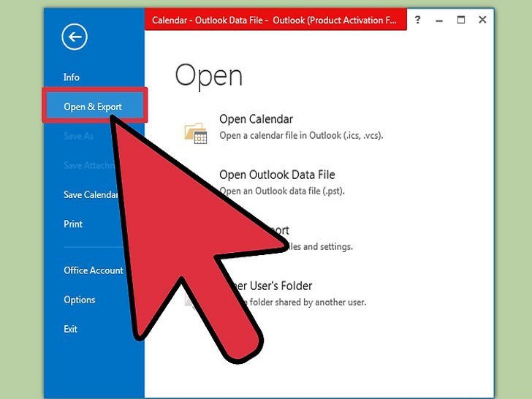Click the help question mark icon
The width and height of the screenshot is (532, 399).
click(x=418, y=20)
